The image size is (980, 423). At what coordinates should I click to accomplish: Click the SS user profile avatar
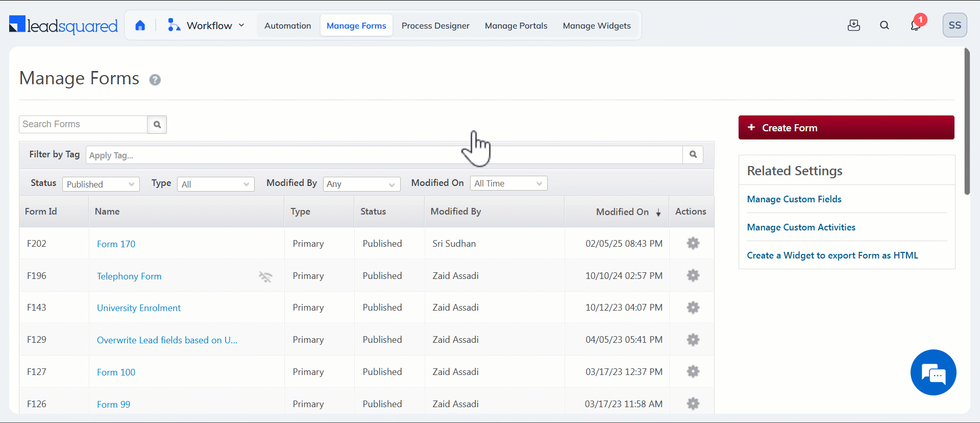coord(954,26)
